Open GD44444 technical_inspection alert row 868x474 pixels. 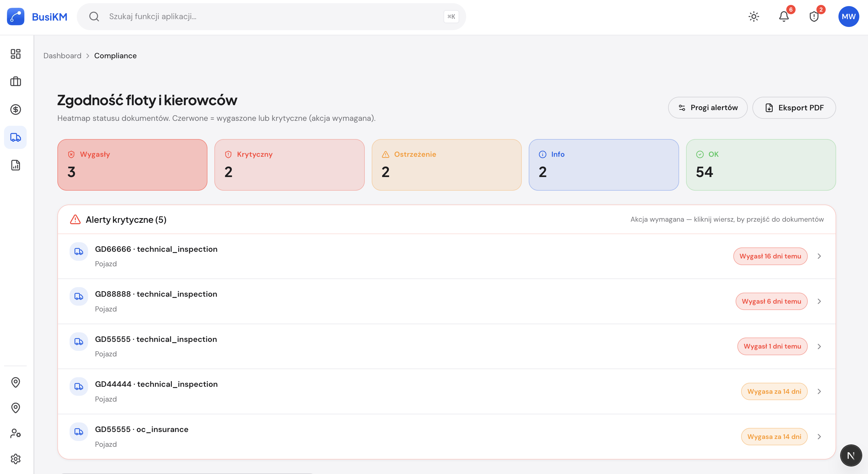tap(446, 391)
